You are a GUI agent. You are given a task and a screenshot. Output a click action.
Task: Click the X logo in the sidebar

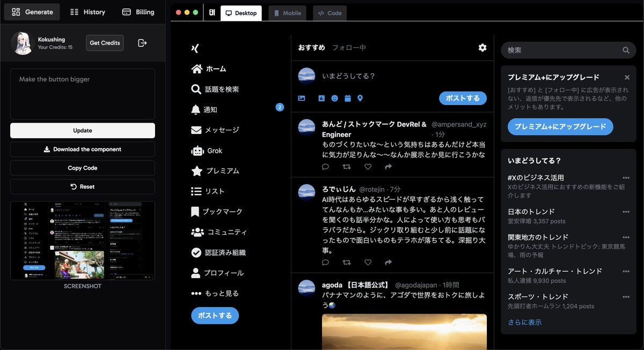[195, 48]
